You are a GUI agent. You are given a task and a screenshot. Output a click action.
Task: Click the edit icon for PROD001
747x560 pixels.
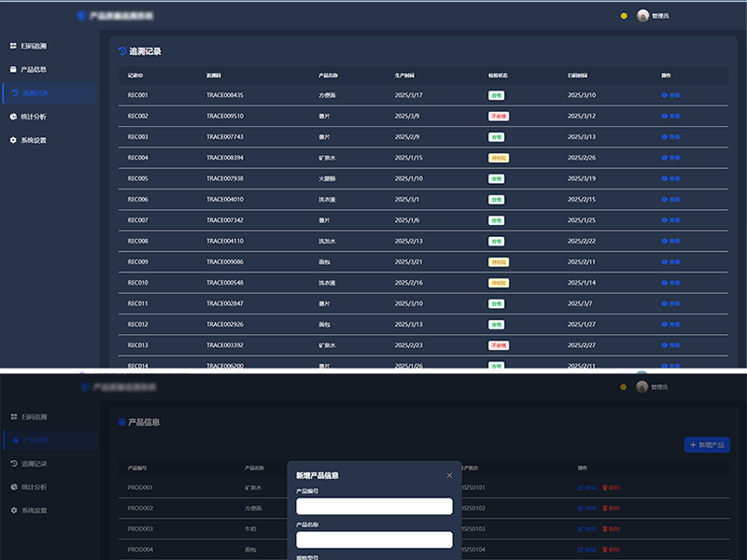[581, 487]
